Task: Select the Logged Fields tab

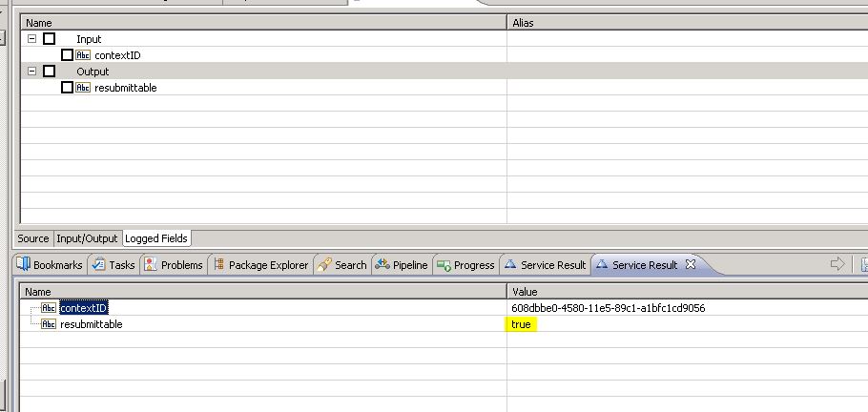Action: coord(156,238)
